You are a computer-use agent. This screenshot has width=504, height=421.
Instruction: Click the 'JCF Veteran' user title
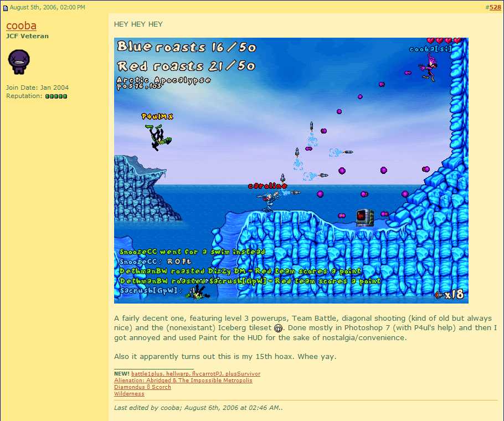[27, 36]
